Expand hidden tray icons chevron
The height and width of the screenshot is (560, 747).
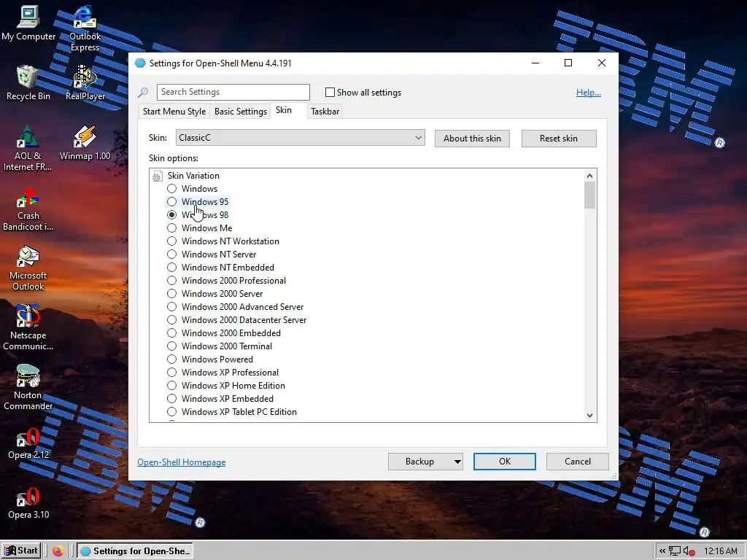click(x=662, y=551)
